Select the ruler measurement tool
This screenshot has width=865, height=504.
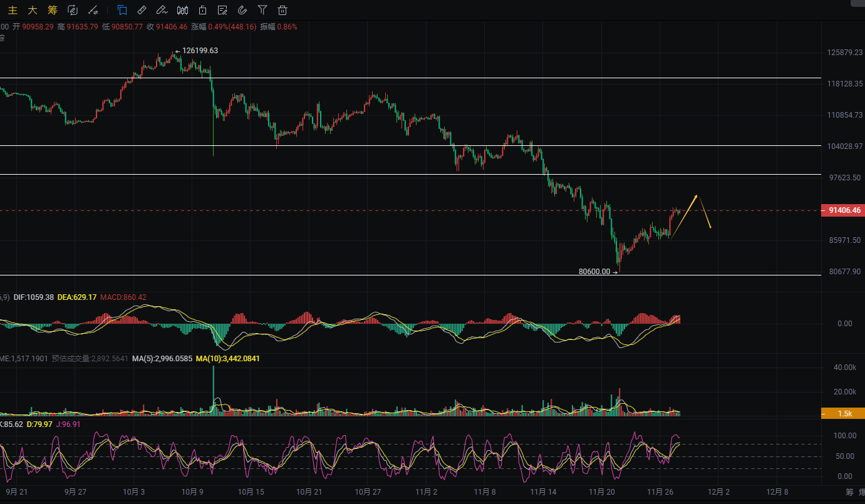pyautogui.click(x=142, y=10)
